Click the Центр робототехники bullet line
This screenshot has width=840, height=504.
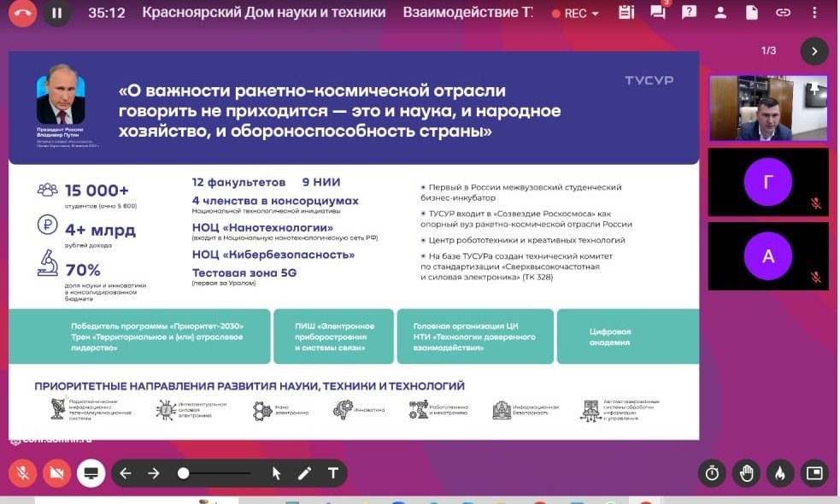click(522, 240)
